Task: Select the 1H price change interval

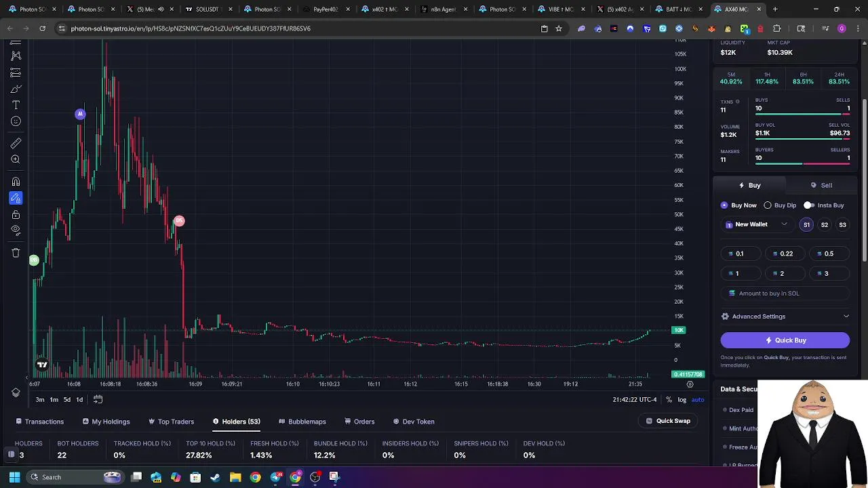Action: (767, 78)
